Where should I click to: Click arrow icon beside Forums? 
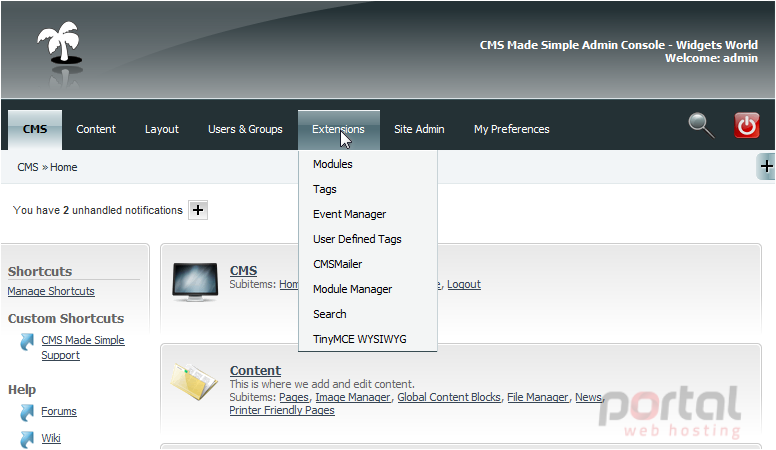coord(27,412)
